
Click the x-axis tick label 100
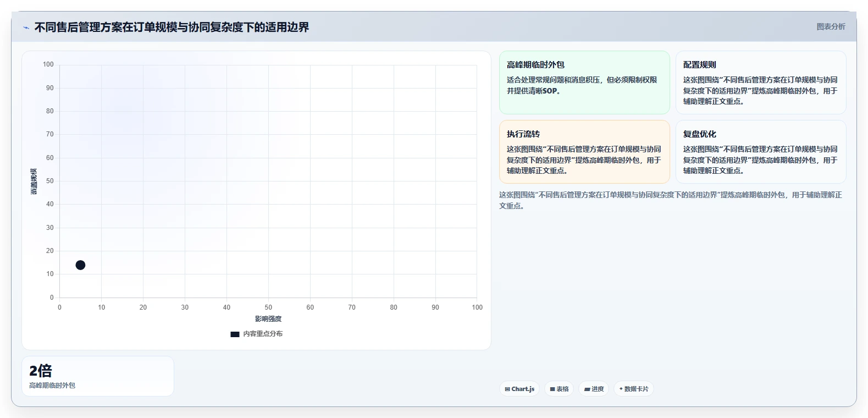(x=477, y=307)
